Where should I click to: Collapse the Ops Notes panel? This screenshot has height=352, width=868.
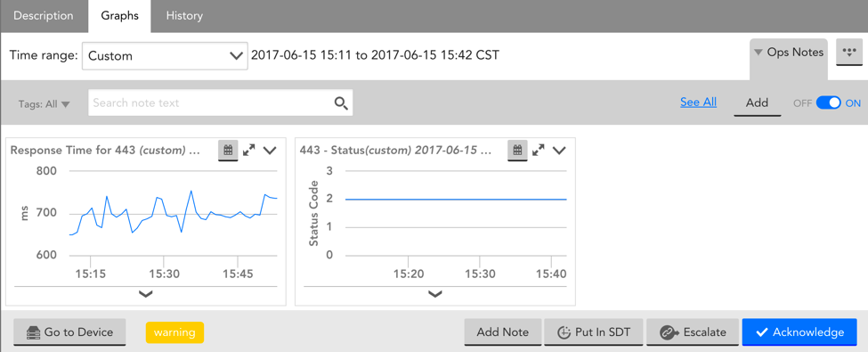click(x=788, y=52)
